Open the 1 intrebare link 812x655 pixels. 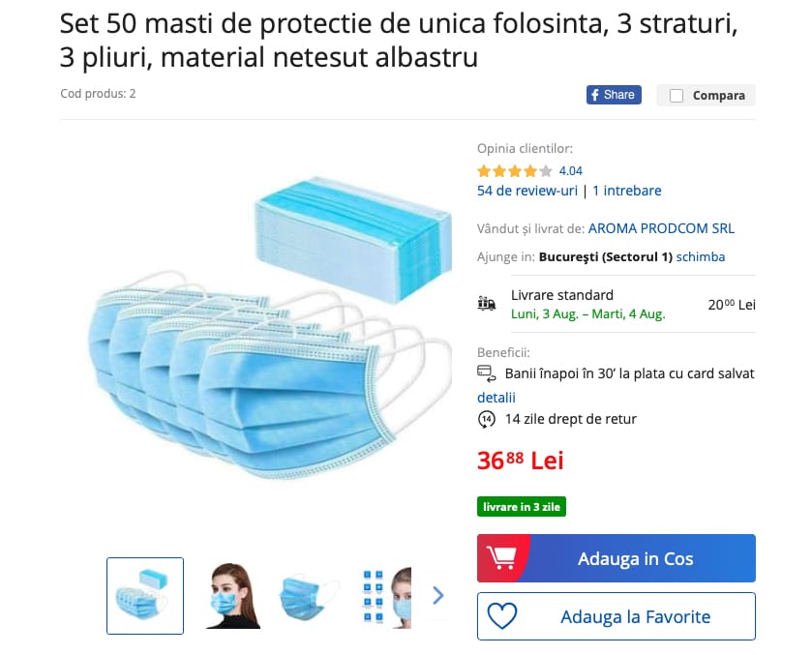[627, 191]
